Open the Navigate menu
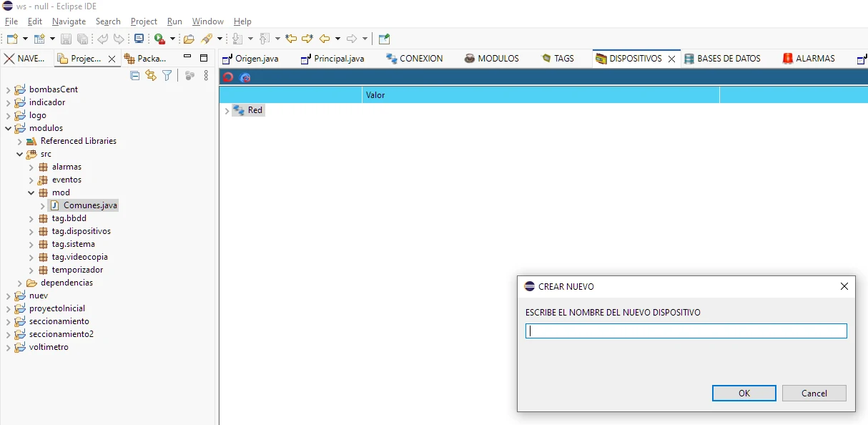Image resolution: width=868 pixels, height=425 pixels. [69, 21]
